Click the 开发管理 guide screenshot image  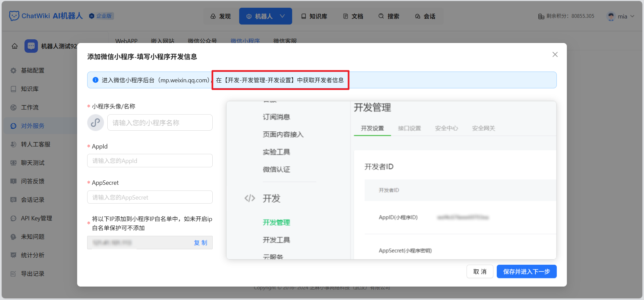click(x=391, y=180)
